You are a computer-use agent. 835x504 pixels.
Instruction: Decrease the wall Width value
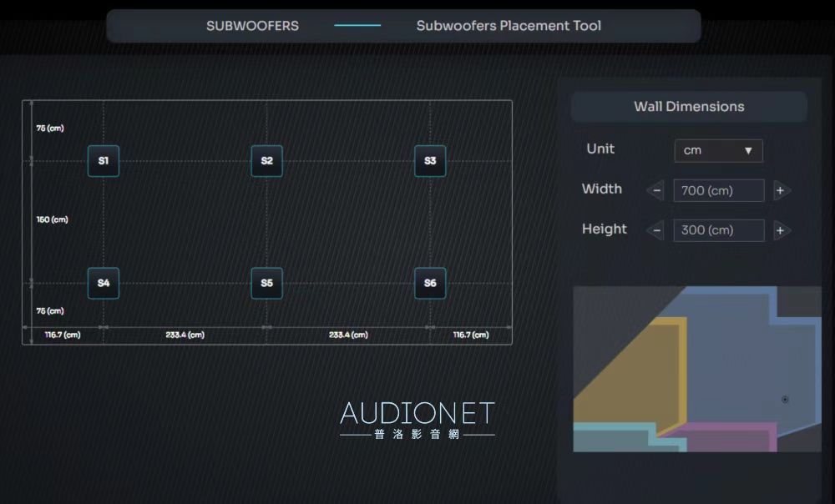coord(656,191)
